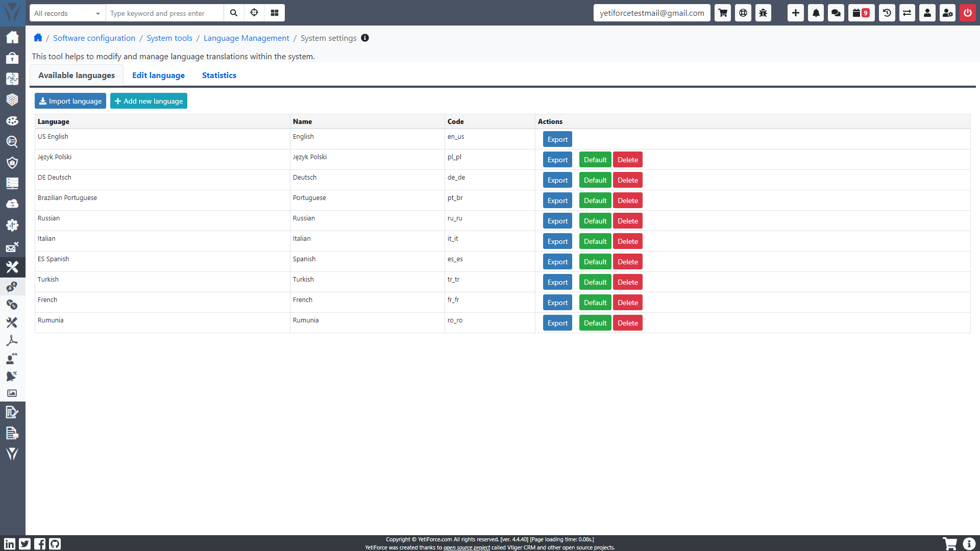Open calendar reminders icon with badge 9
The image size is (980, 551).
pos(861,13)
